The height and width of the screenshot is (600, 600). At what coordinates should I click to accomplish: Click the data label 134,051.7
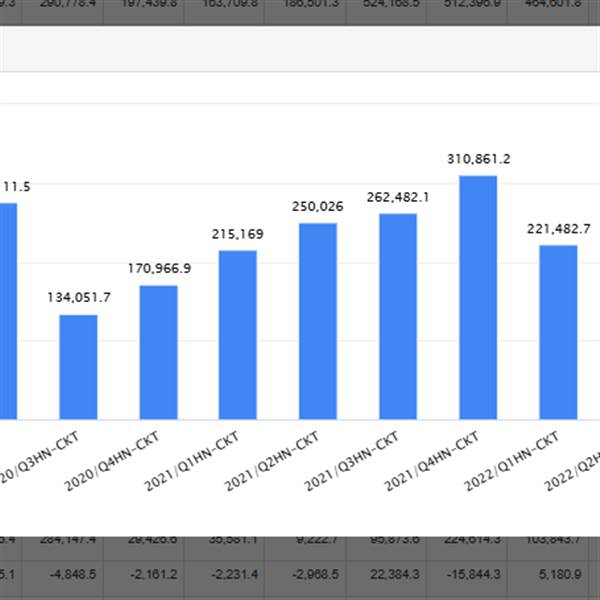pos(79,297)
